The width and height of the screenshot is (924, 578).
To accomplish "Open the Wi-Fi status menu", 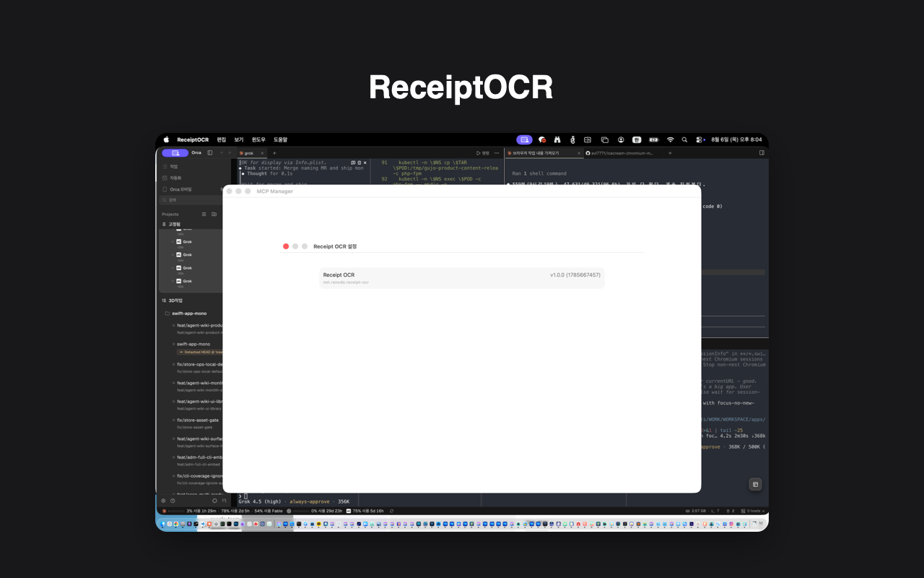I will [670, 139].
